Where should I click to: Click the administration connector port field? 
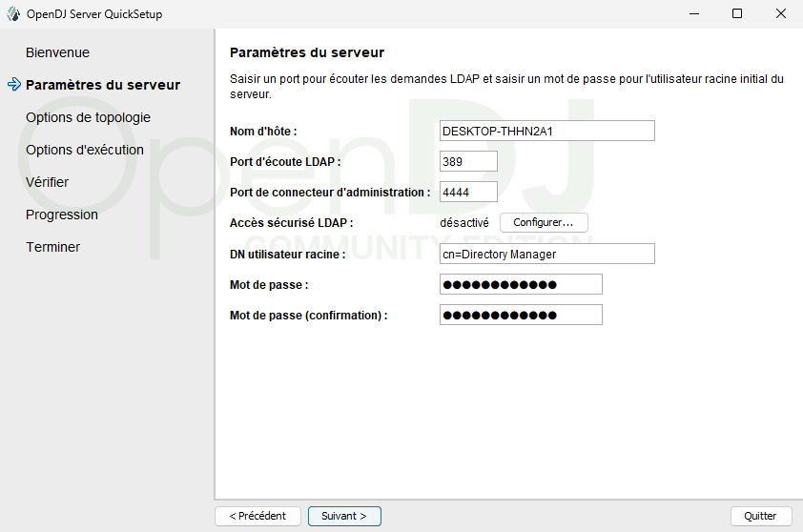coord(468,193)
